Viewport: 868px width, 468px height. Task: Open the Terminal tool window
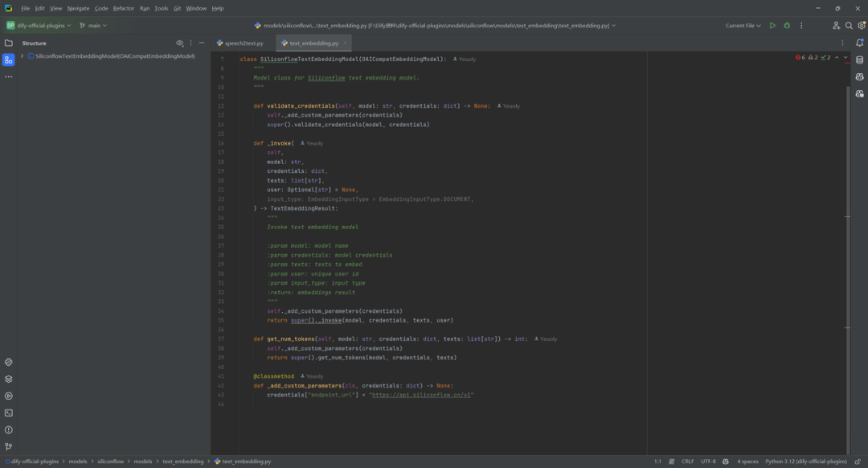[x=8, y=413]
